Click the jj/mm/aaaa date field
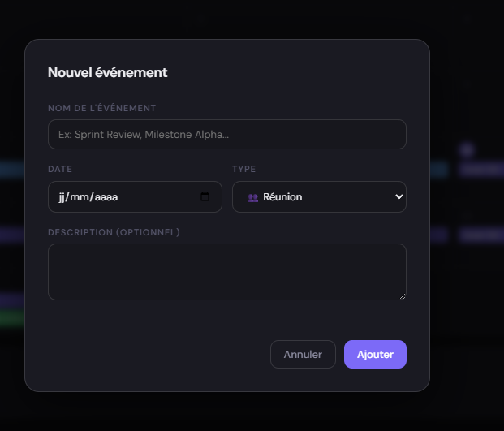The height and width of the screenshot is (431, 504). [x=135, y=196]
